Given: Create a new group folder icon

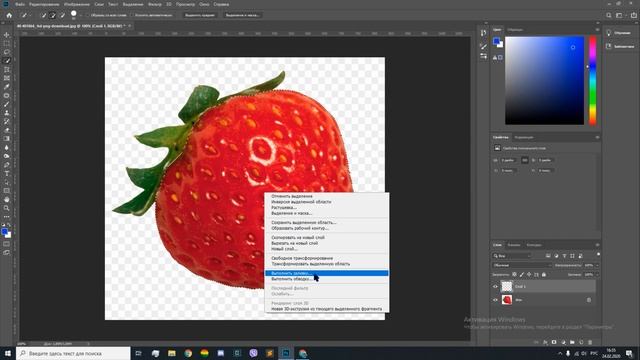Looking at the screenshot, I should pos(572,342).
